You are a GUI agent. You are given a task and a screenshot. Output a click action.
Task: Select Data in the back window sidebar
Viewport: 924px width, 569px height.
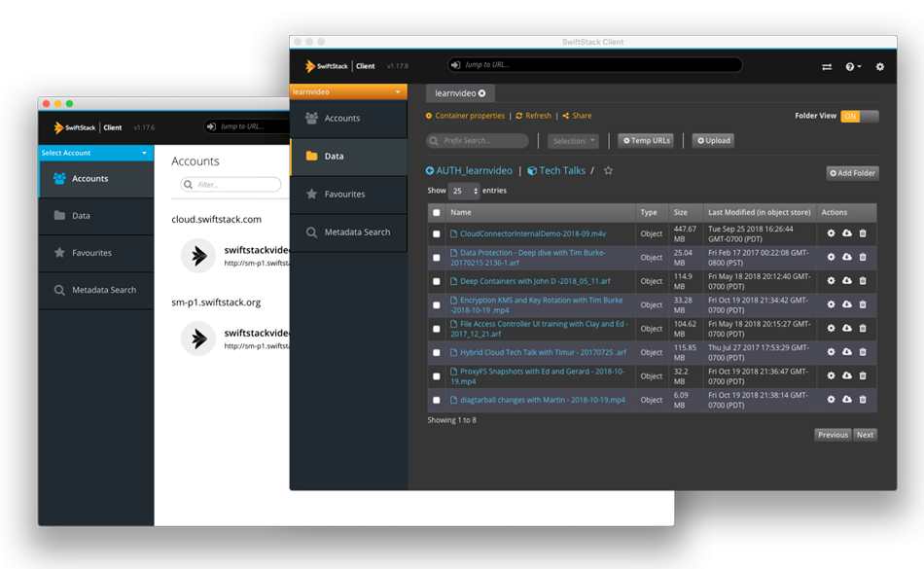pos(95,216)
